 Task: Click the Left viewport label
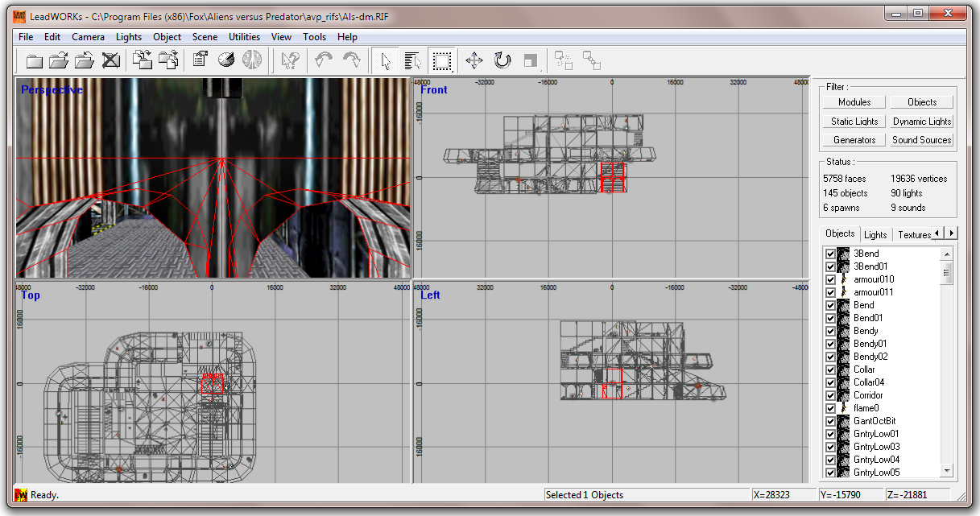coord(431,295)
